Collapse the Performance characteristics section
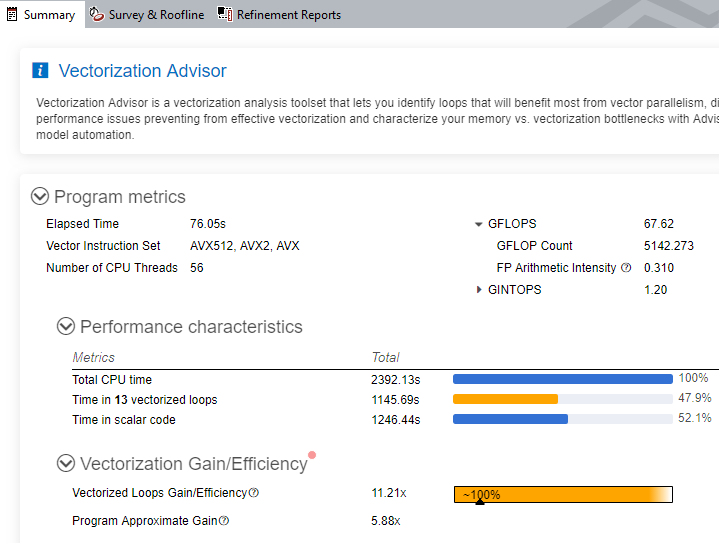 coord(66,327)
